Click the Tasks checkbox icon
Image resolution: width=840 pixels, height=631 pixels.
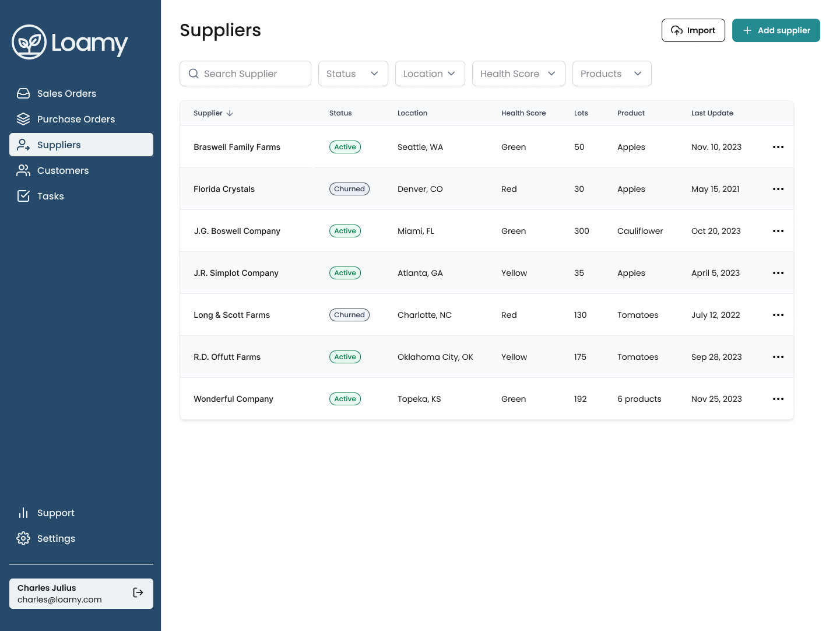[x=23, y=196]
